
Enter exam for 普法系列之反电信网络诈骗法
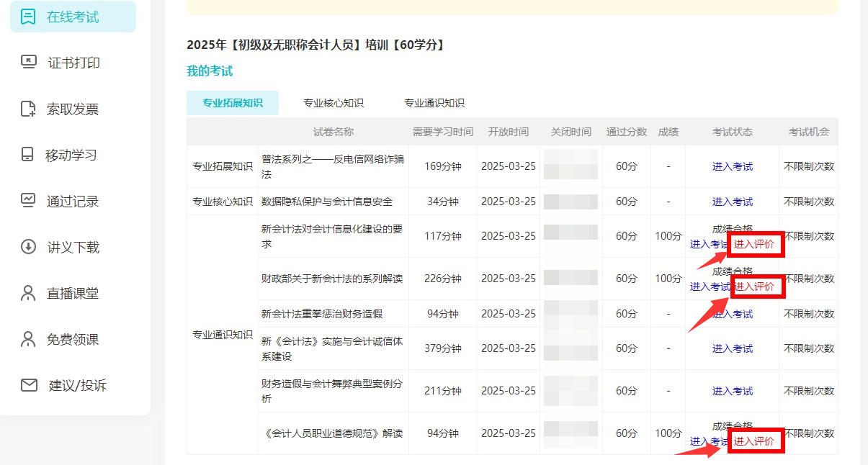tap(732, 166)
